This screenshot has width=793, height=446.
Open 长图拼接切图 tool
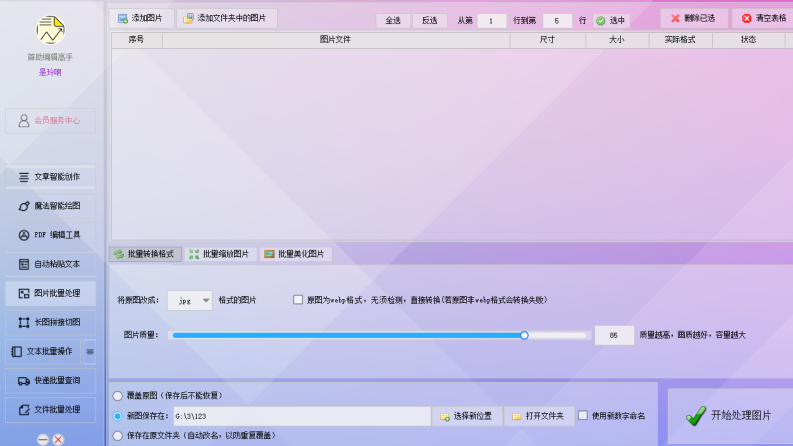coord(51,322)
